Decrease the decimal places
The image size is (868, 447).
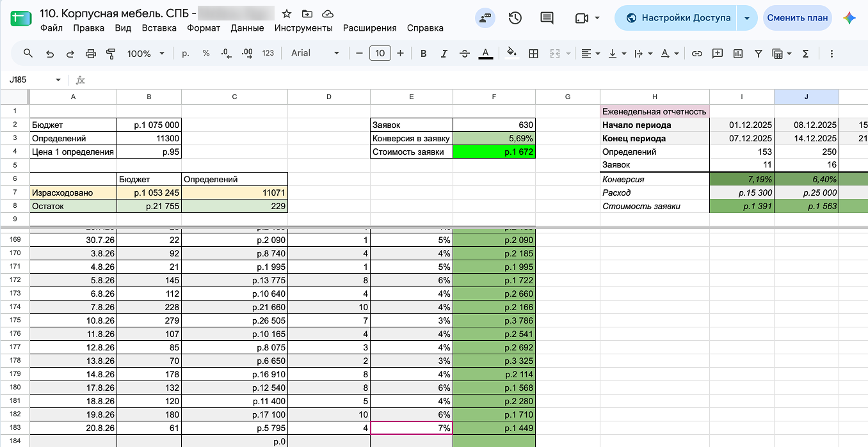click(226, 54)
